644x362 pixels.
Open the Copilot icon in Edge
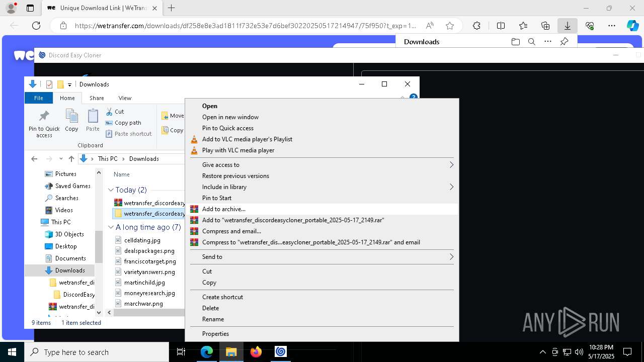tap(632, 26)
